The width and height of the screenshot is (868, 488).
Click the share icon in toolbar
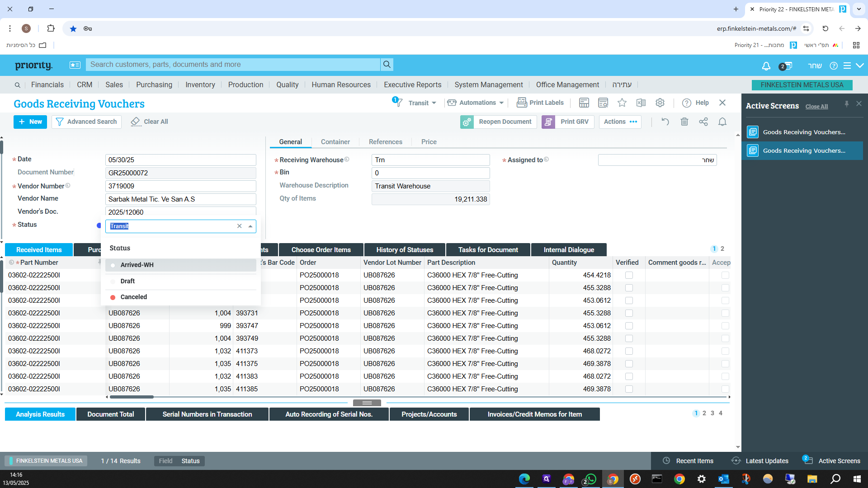703,122
